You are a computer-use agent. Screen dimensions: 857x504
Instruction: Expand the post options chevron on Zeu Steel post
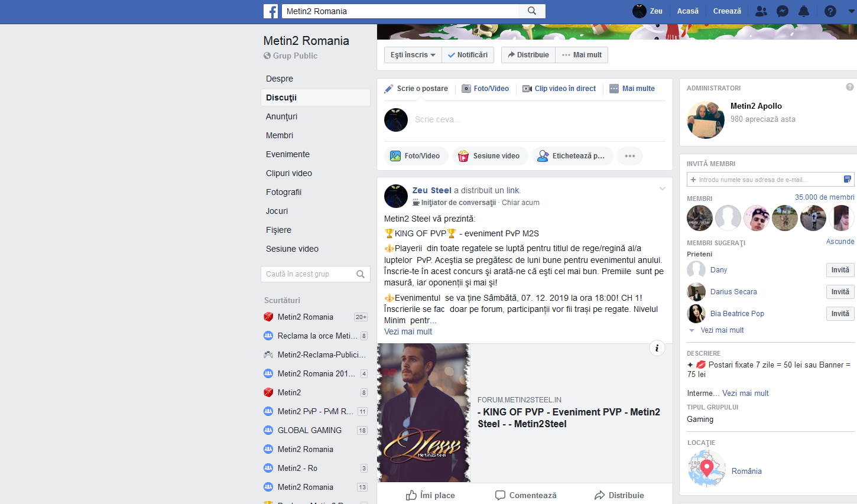(x=663, y=189)
